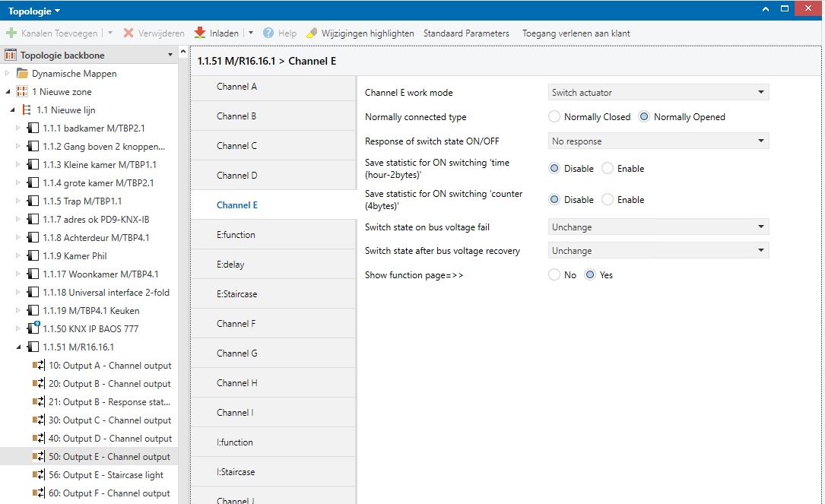The image size is (825, 504).
Task: Click the green plus Kanalen Toevoegen icon
Action: [11, 33]
